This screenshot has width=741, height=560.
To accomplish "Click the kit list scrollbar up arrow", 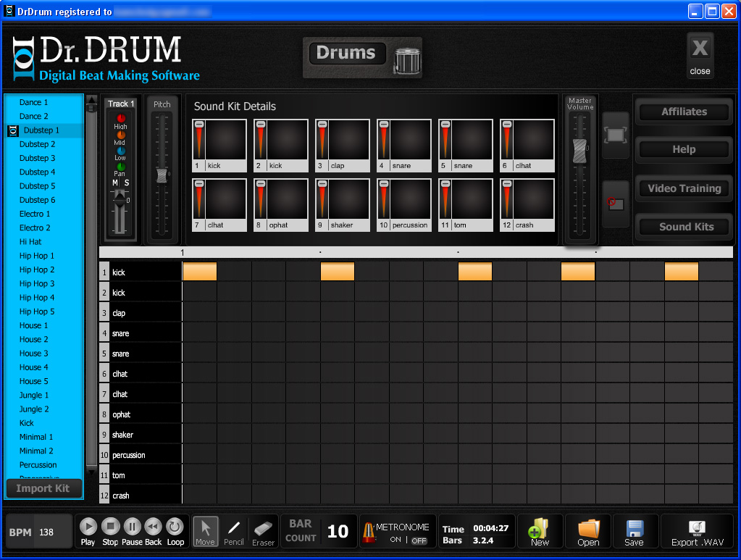I will [x=92, y=99].
